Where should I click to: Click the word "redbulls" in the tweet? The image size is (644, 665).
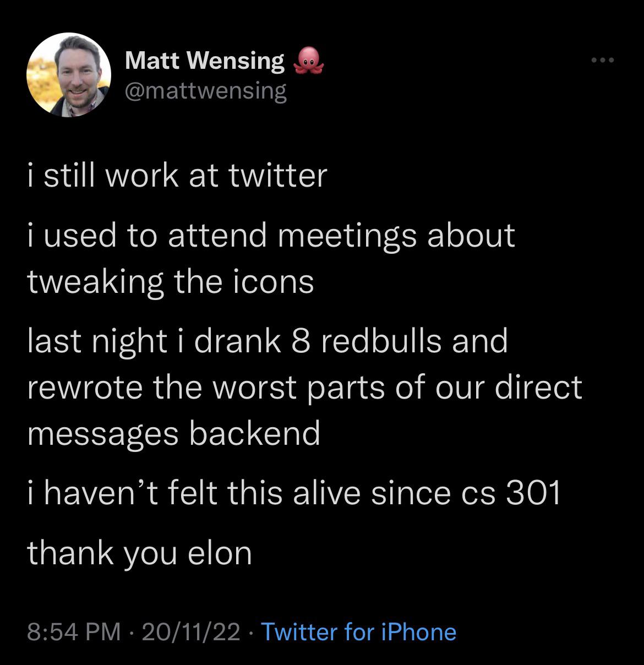(x=379, y=341)
